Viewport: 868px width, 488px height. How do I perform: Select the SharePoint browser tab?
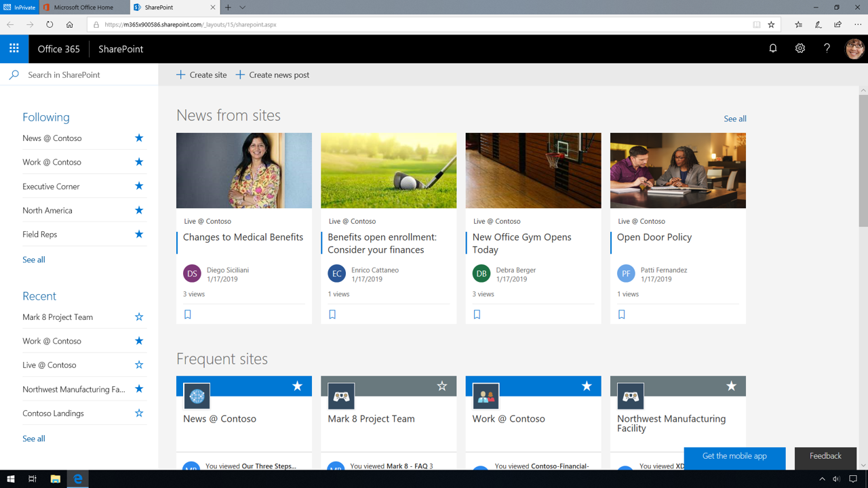pos(175,7)
